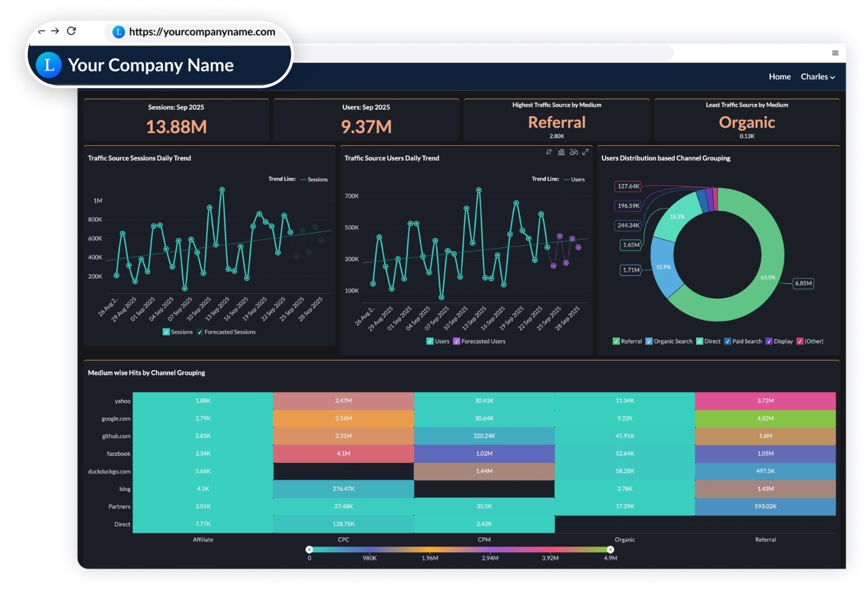Open Zia insights for Users Daily Trend
868x591 pixels.
click(573, 152)
